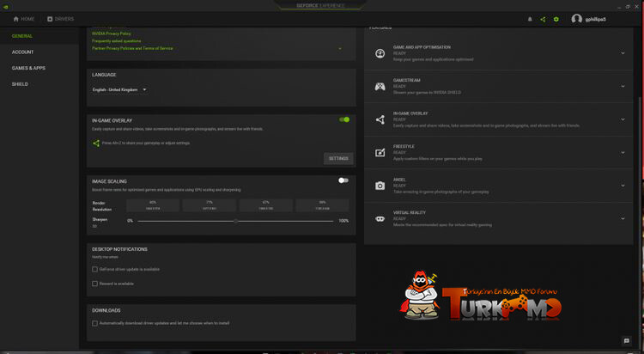Open In-Game Overlay Settings button
Viewport: 644px width, 354px height.
click(338, 158)
